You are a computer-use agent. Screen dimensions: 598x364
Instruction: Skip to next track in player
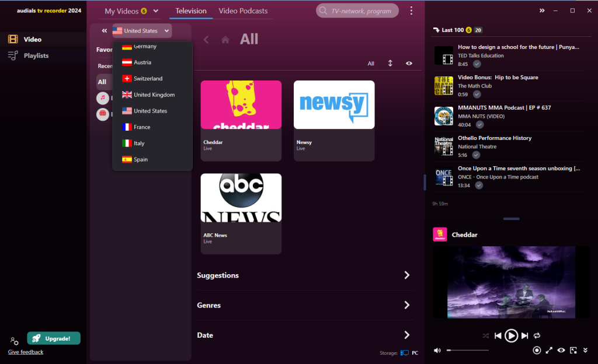[525, 335]
